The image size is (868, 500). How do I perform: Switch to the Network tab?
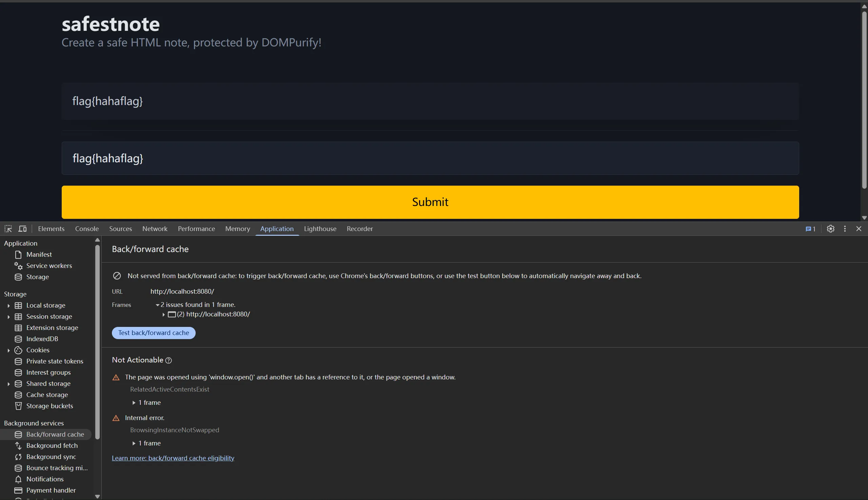pos(155,229)
